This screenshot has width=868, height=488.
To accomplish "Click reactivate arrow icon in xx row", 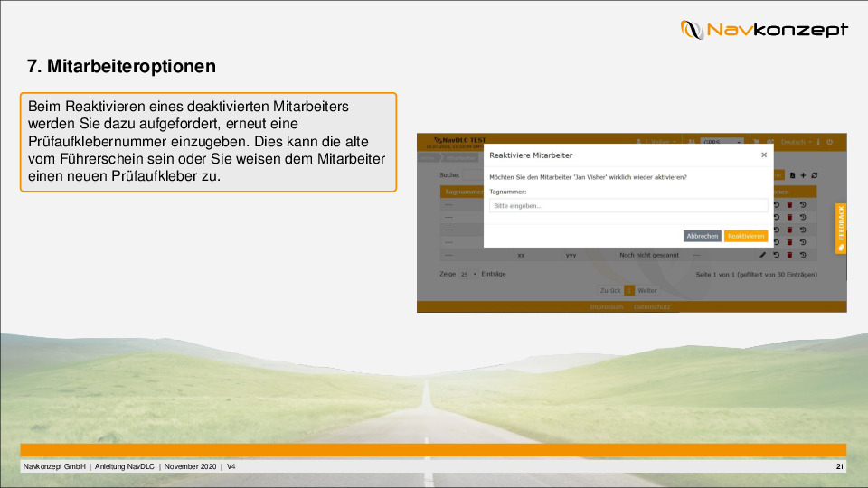I will click(x=776, y=255).
